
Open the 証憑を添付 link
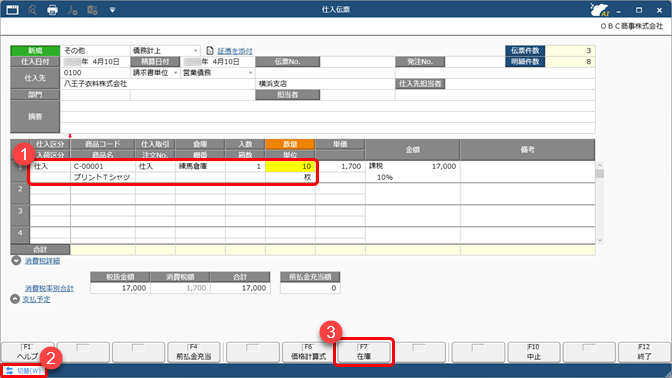coord(235,51)
